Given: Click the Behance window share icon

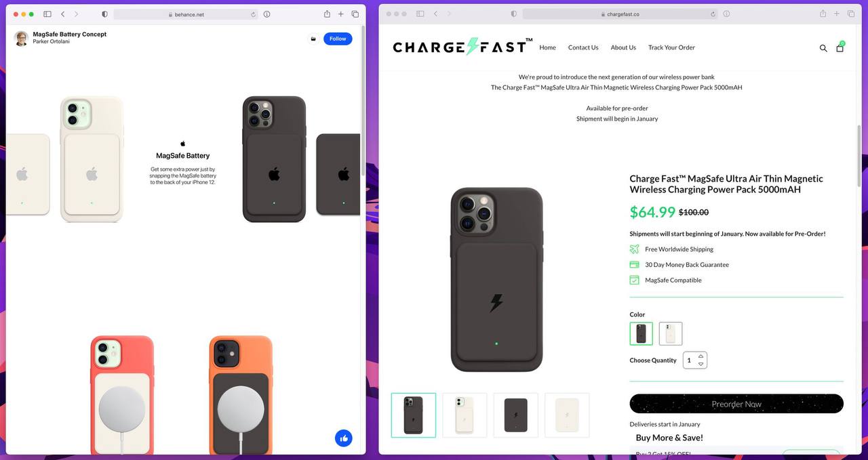Looking at the screenshot, I should pos(327,14).
